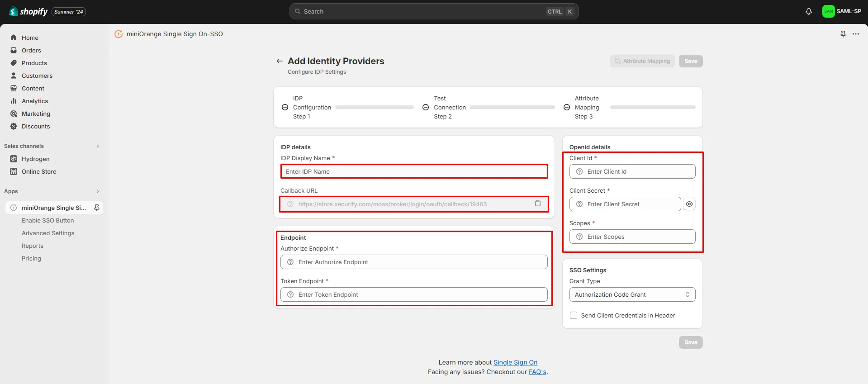This screenshot has width=868, height=384.
Task: Open the three-dot more actions menu
Action: [856, 34]
